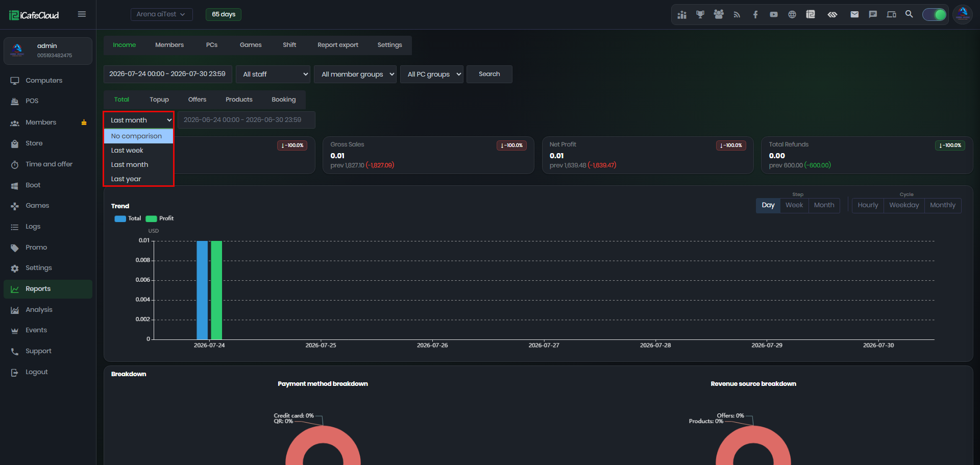Open the All staff dropdown

pos(273,74)
